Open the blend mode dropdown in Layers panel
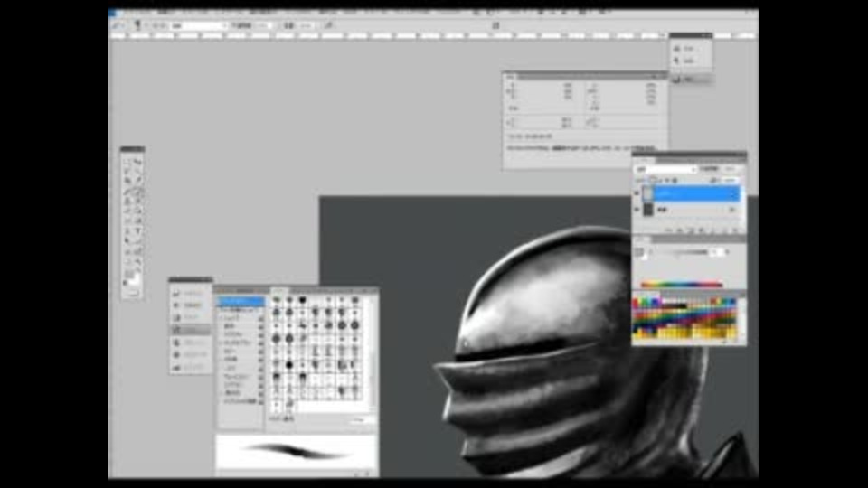Screen dimensions: 868x488 pyautogui.click(x=666, y=169)
